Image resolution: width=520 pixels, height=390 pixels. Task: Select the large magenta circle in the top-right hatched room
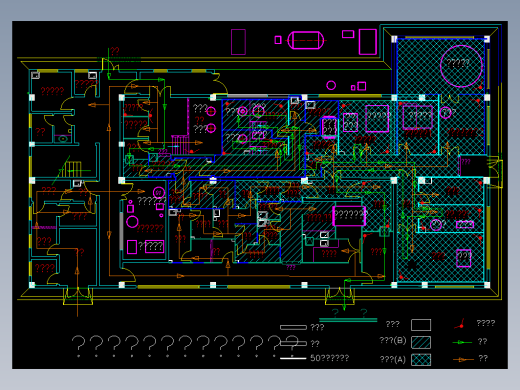[461, 66]
